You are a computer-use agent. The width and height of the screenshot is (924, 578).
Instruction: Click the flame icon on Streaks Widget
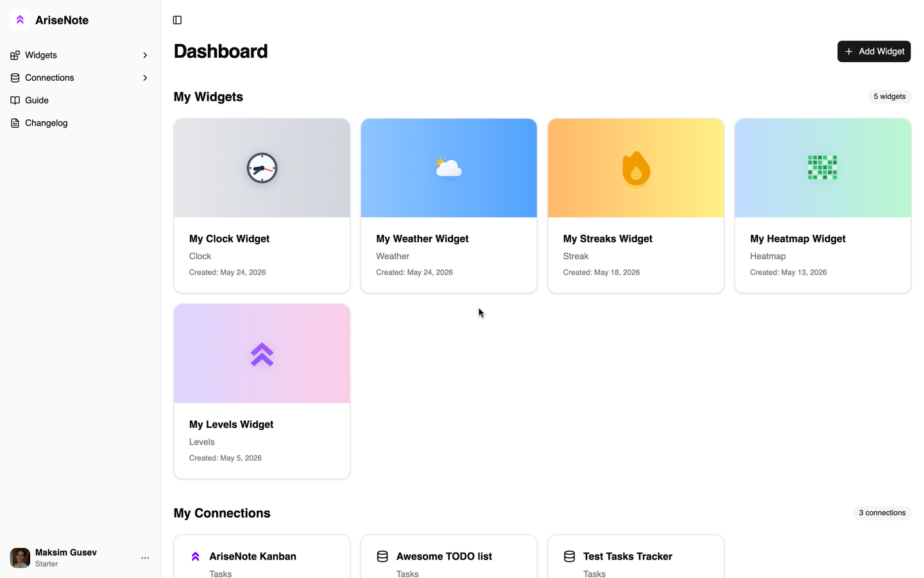pos(636,168)
